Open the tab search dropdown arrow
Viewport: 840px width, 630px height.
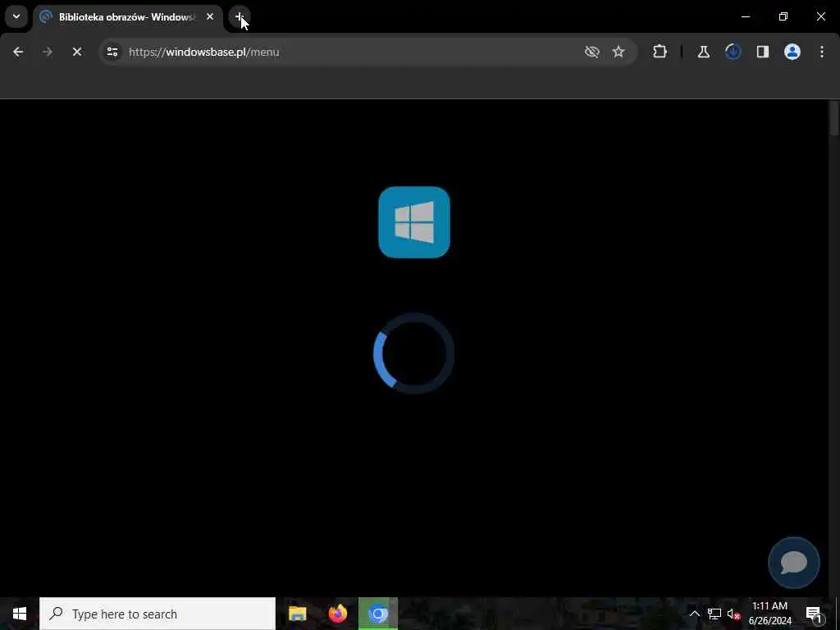coord(16,16)
